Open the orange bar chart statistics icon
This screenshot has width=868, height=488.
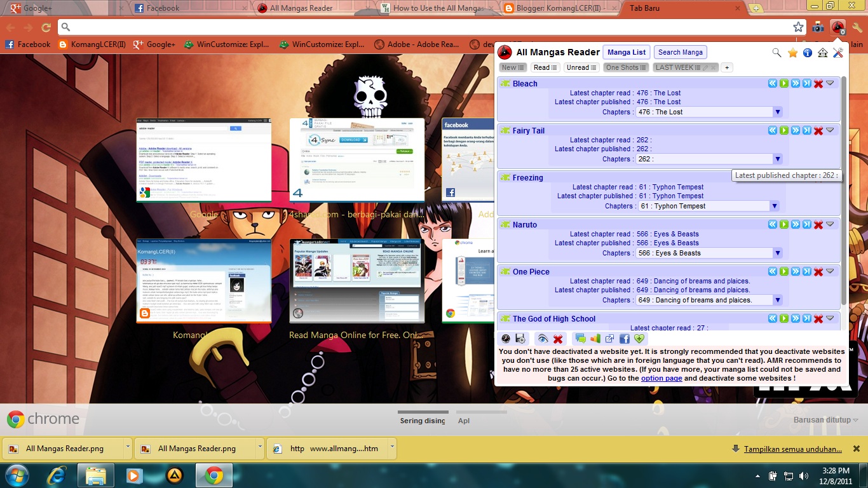click(595, 339)
